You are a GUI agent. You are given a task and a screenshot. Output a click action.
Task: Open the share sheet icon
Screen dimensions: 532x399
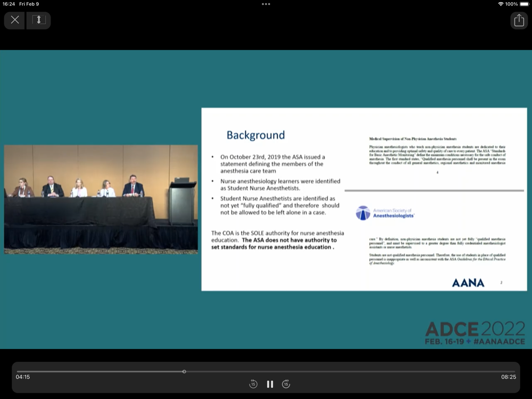coord(519,20)
